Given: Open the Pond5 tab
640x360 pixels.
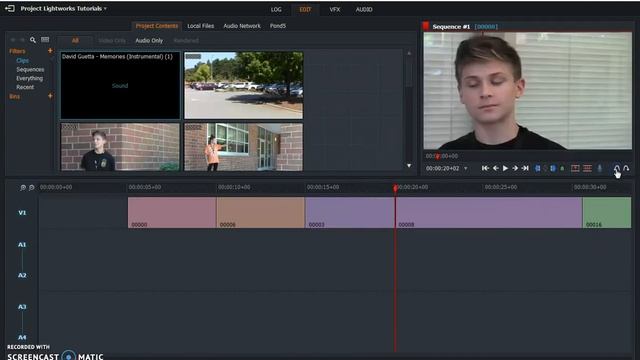Looking at the screenshot, I should [x=278, y=26].
